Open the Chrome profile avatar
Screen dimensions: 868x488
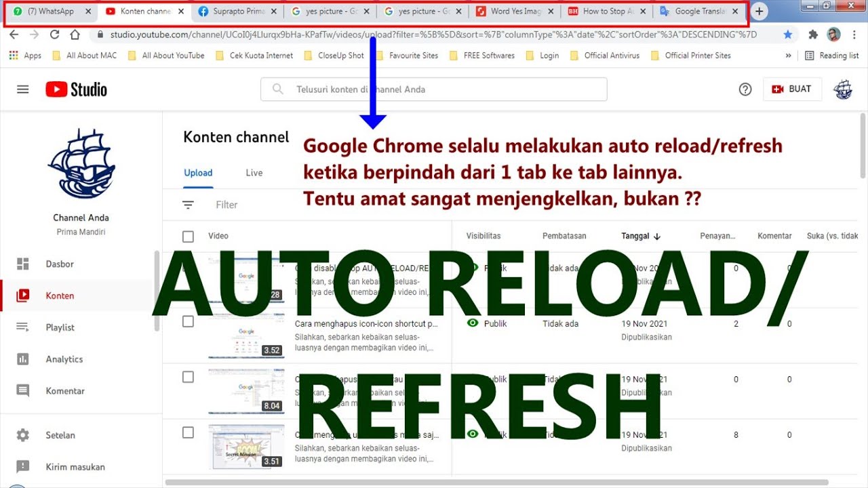click(834, 35)
